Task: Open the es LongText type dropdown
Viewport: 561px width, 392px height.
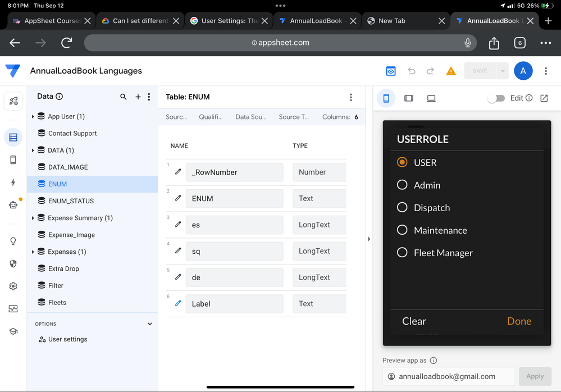Action: (320, 225)
